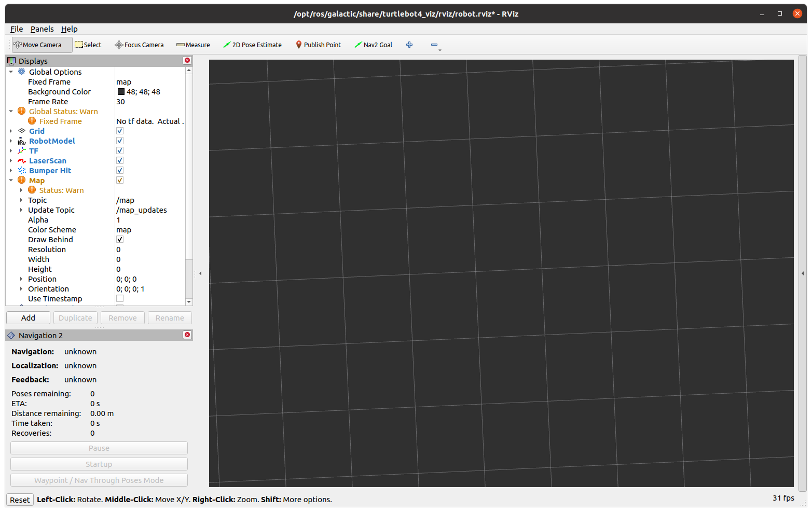Uncheck Draw Behind for the Map
The image size is (812, 512).
(x=119, y=239)
